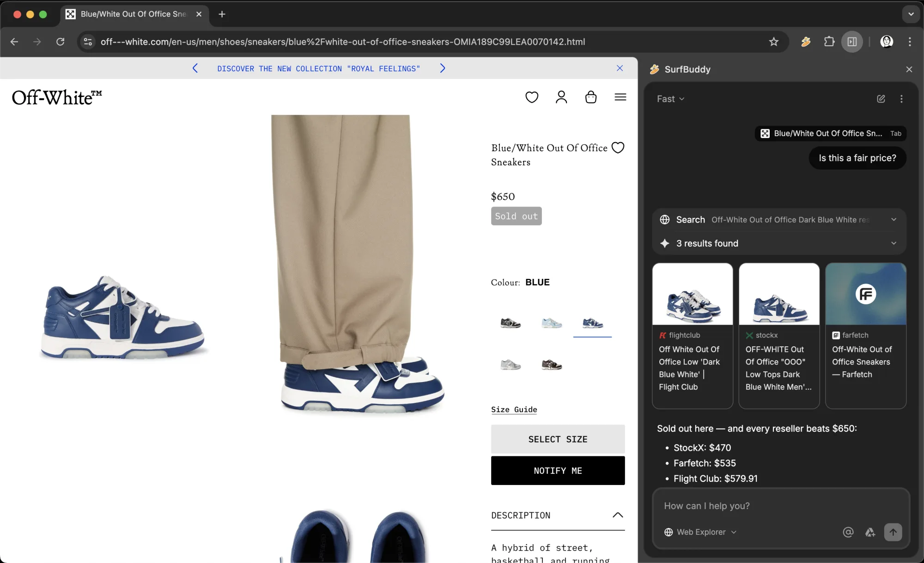This screenshot has width=924, height=563.
Task: Select the Blue/White Out Of Office browser tab
Action: (x=134, y=14)
